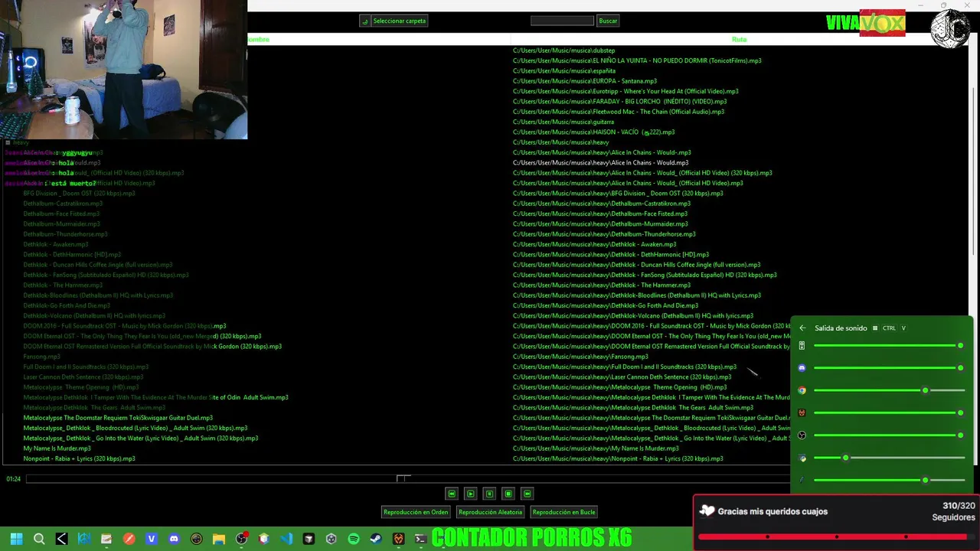Viewport: 980px width, 551px height.
Task: Open Visual Studio Code from the taskbar
Action: [x=286, y=539]
